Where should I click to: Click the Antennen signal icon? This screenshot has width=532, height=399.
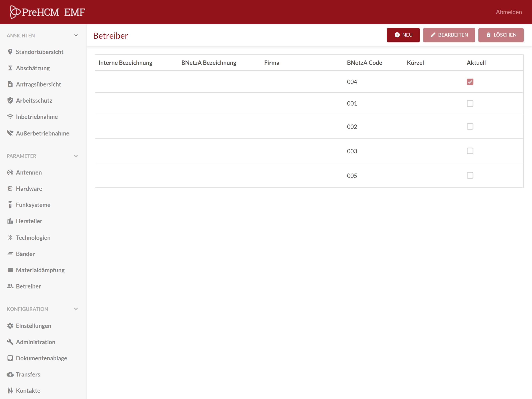click(x=10, y=172)
